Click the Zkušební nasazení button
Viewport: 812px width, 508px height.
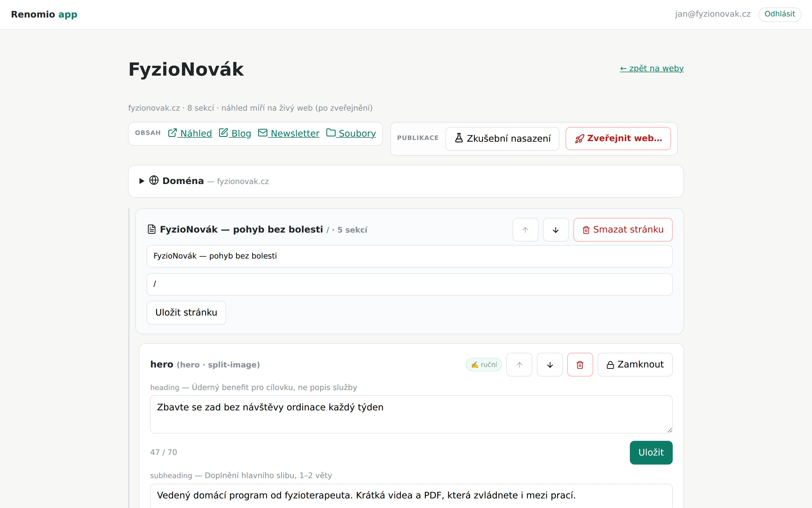click(x=502, y=138)
